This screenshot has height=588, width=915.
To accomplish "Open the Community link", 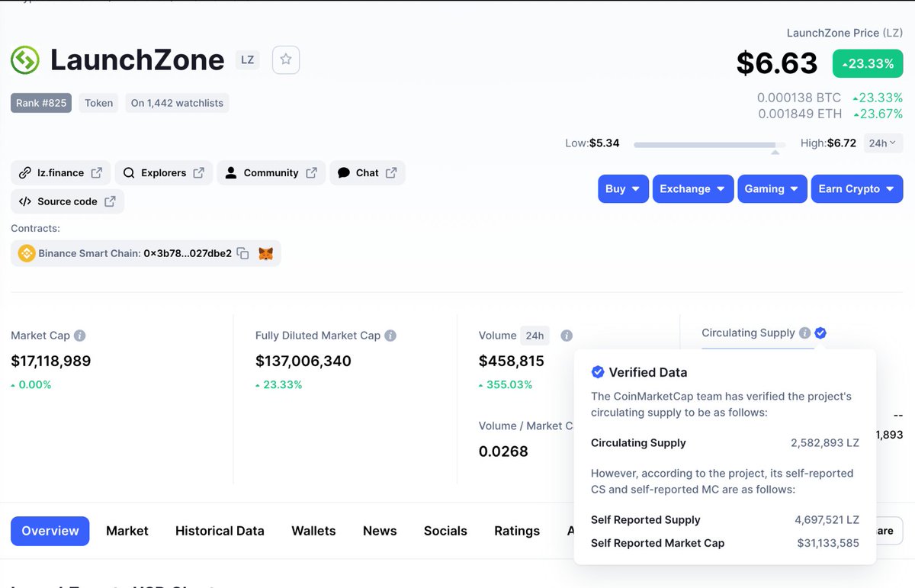I will click(271, 173).
